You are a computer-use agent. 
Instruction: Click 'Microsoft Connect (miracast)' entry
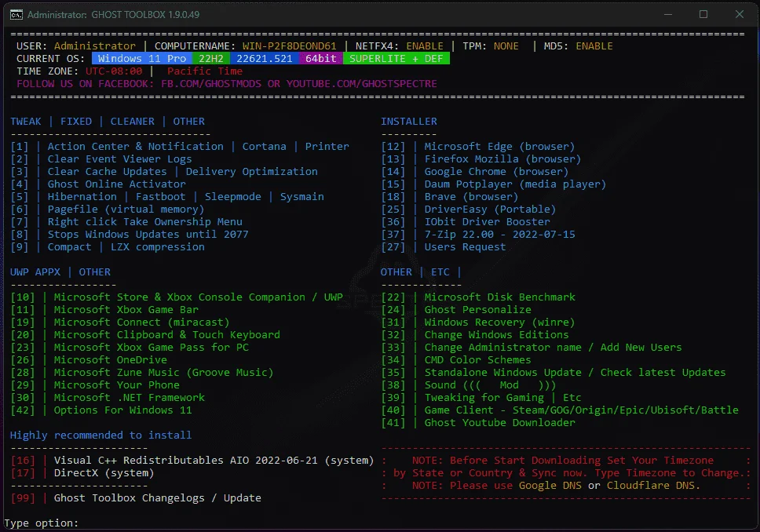[x=141, y=322]
